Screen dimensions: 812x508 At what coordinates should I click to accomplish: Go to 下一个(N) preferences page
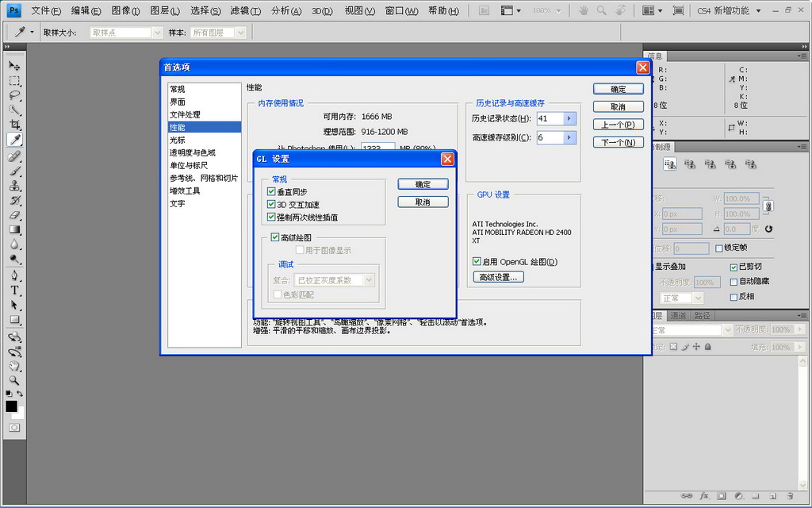tap(619, 143)
